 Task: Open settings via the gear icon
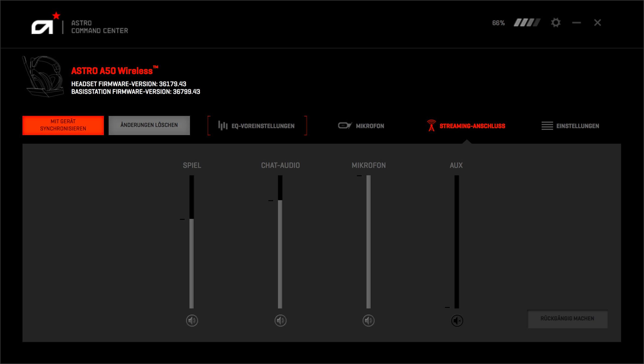click(x=555, y=23)
